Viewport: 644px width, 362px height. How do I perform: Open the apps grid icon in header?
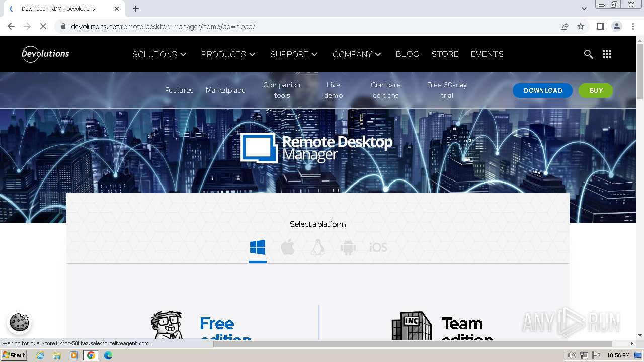607,54
